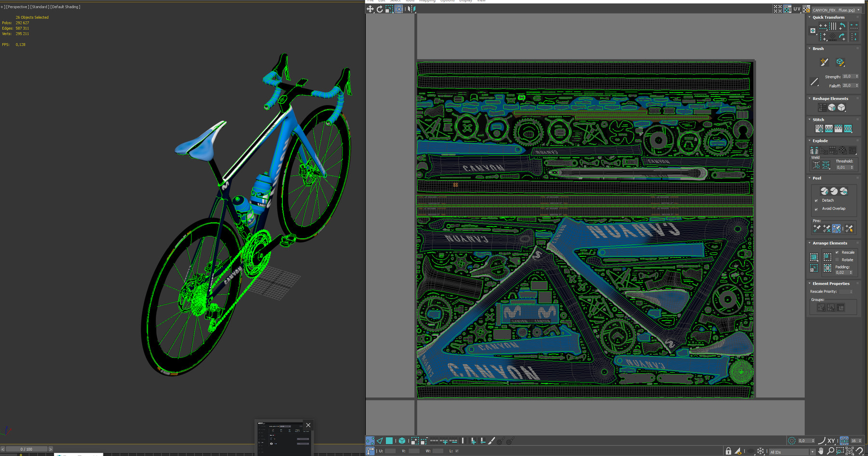Click the Weld Threshold value field
This screenshot has width=868, height=456.
point(844,167)
